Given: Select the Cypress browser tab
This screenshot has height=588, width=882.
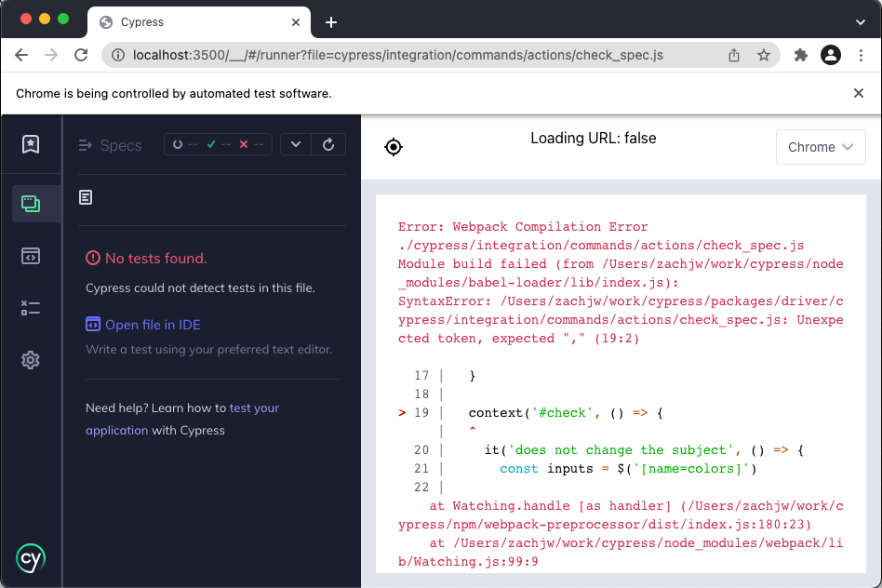Looking at the screenshot, I should click(x=199, y=22).
